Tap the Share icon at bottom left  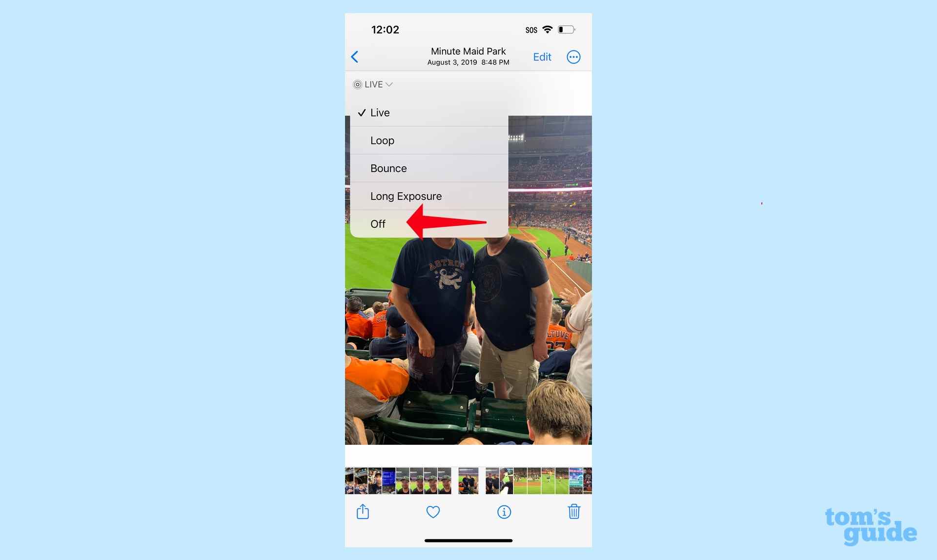[x=363, y=512]
